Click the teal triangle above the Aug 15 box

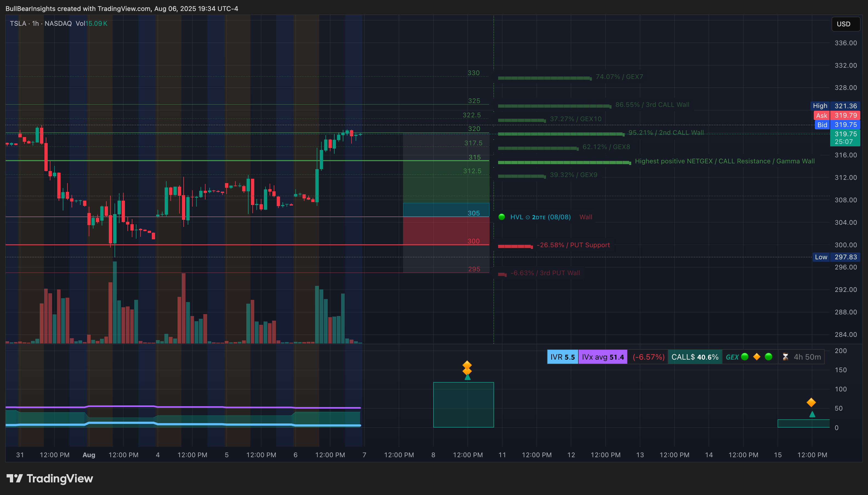812,414
